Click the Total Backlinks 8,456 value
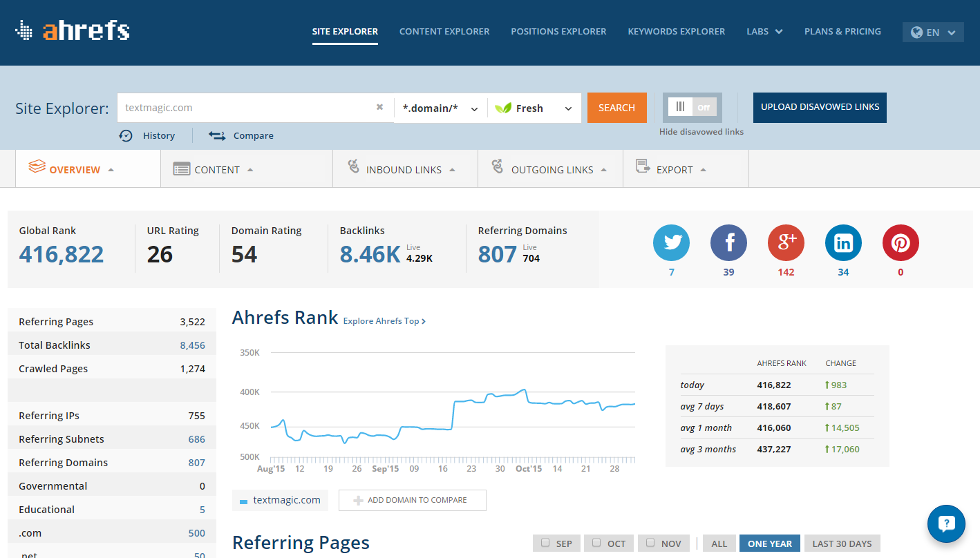980x558 pixels. coord(193,345)
